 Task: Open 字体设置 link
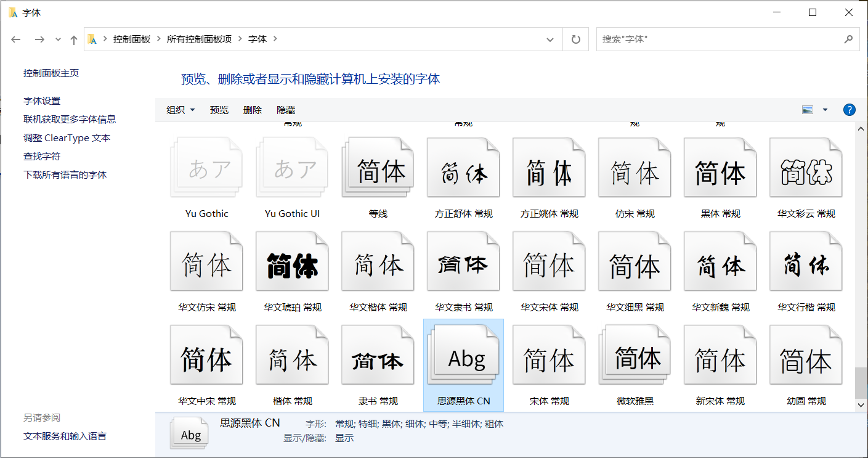click(x=42, y=100)
